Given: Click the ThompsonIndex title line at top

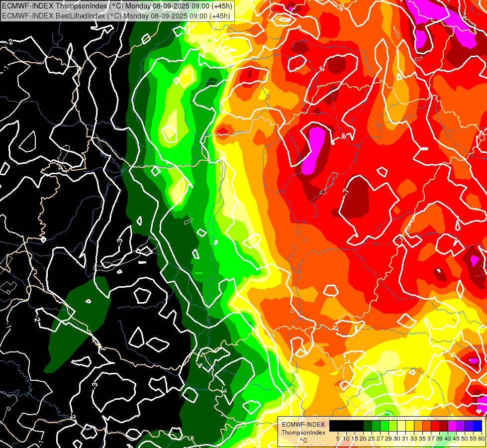Looking at the screenshot, I should point(116,5).
